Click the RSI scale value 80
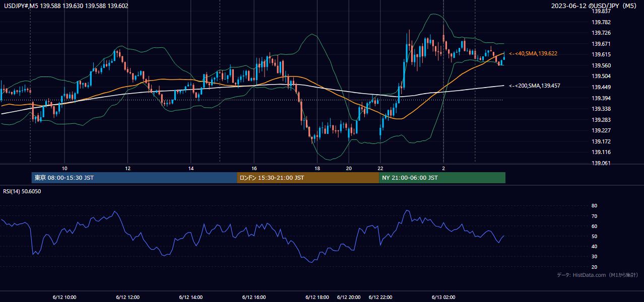 pos(595,206)
